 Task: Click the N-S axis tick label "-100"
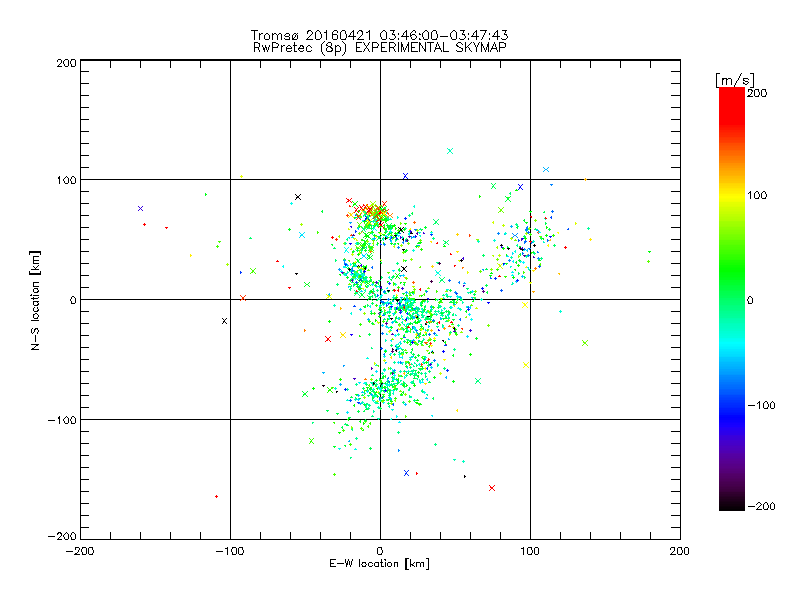(62, 420)
